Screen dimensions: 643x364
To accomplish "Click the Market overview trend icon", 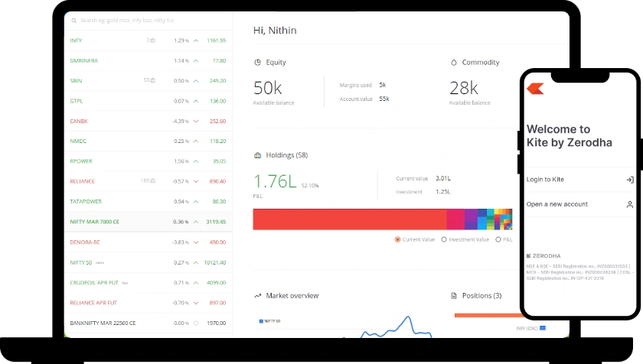I will pyautogui.click(x=257, y=296).
